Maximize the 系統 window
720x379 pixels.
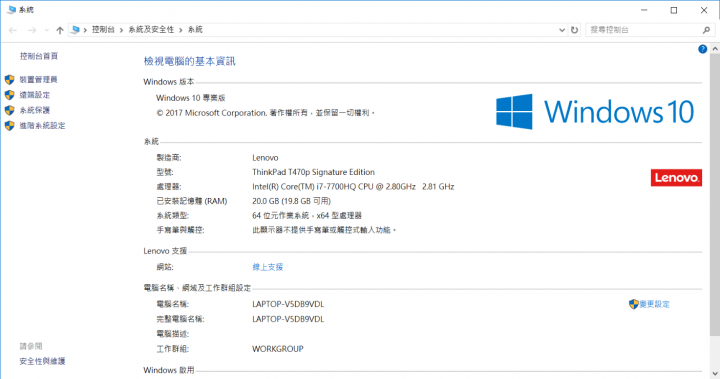tap(674, 10)
